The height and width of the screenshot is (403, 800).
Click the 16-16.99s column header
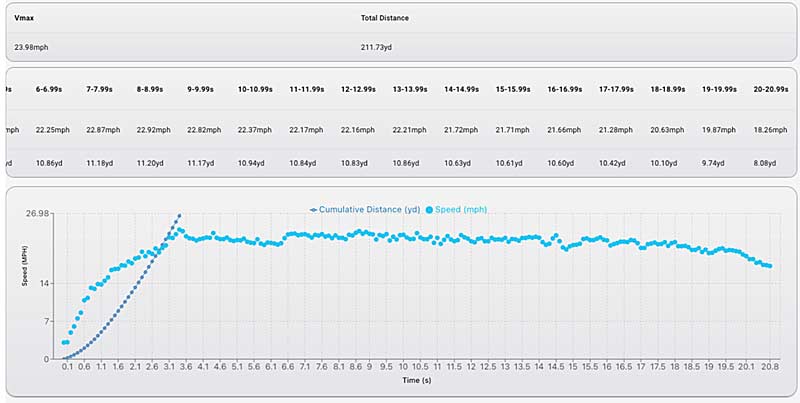coord(564,89)
